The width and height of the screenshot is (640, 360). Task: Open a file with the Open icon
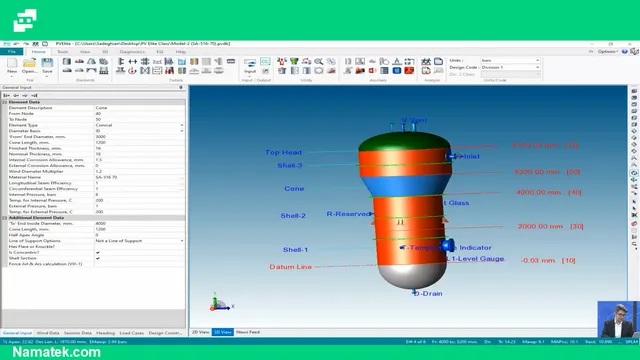(x=29, y=65)
